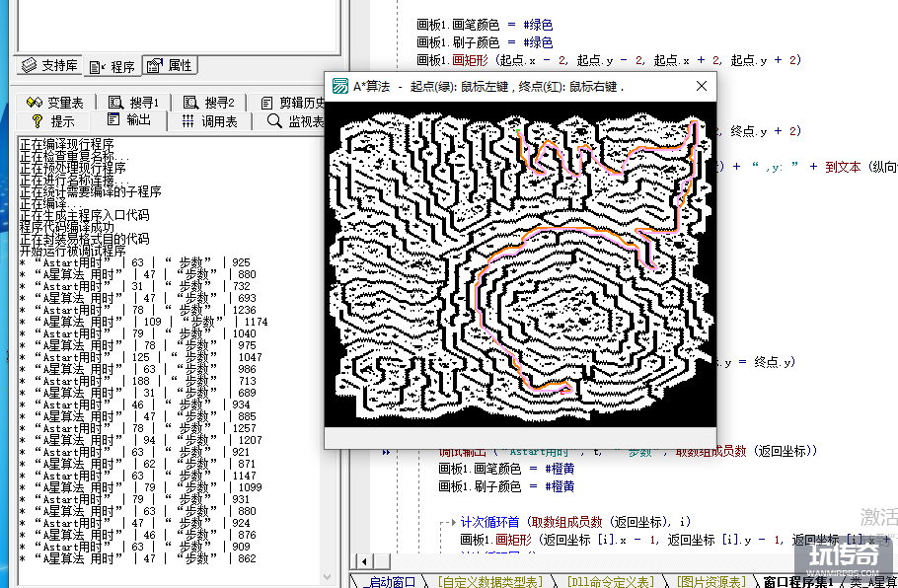Click output row with 步数 871

click(x=138, y=464)
